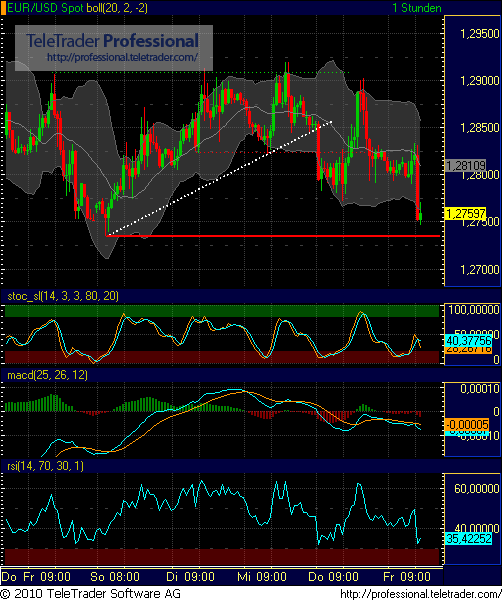Screen dimensions: 502x603
Task: Select the gray '1,28109' price marker
Action: 465,166
